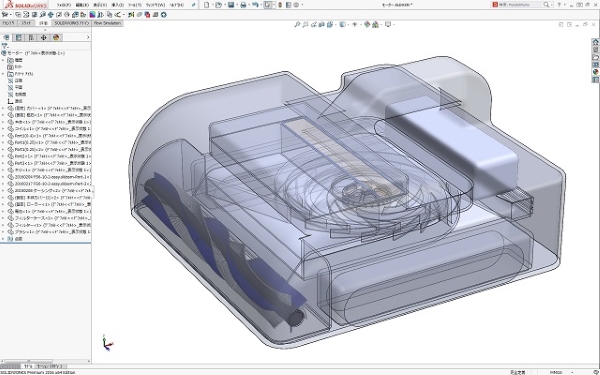Expand the コイル<1> component node
Screen dimensions: 600x375
(3, 129)
